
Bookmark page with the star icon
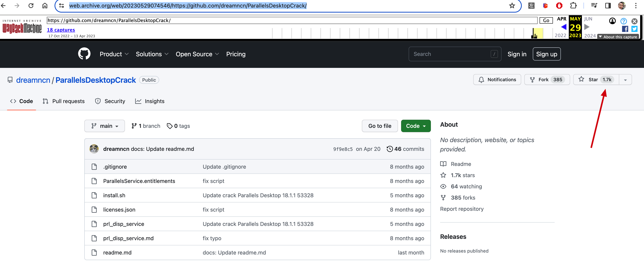pyautogui.click(x=512, y=5)
